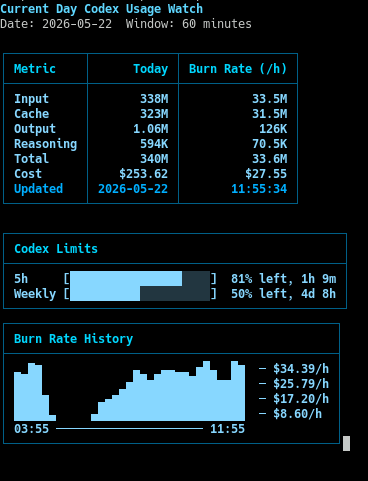Image resolution: width=368 pixels, height=481 pixels.
Task: Click the $17.20/h axis label
Action: [301, 399]
